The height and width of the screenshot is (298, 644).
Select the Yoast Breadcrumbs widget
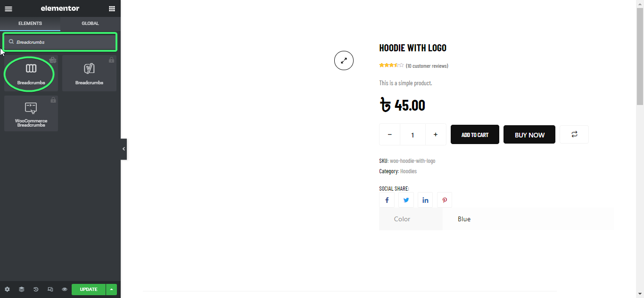point(89,73)
